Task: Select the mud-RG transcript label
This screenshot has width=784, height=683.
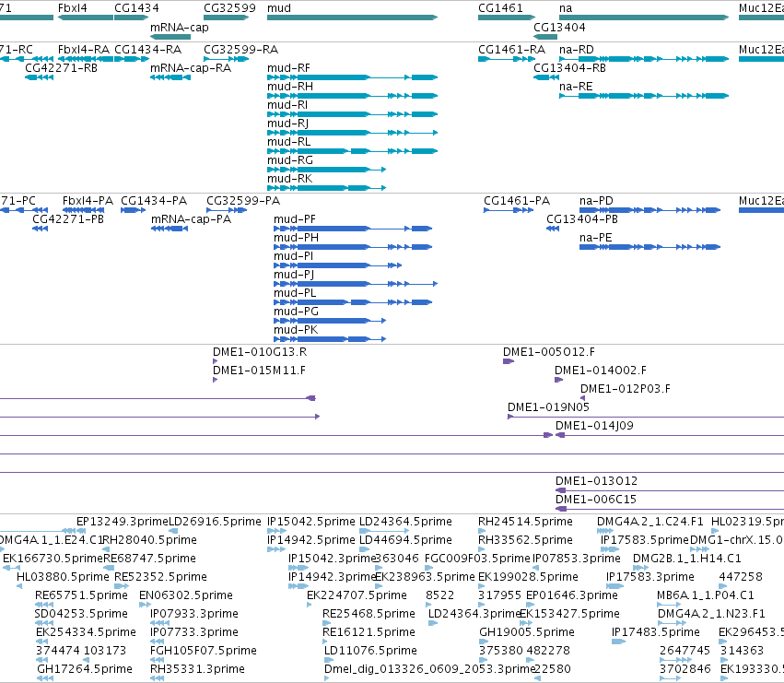Action: tap(290, 160)
